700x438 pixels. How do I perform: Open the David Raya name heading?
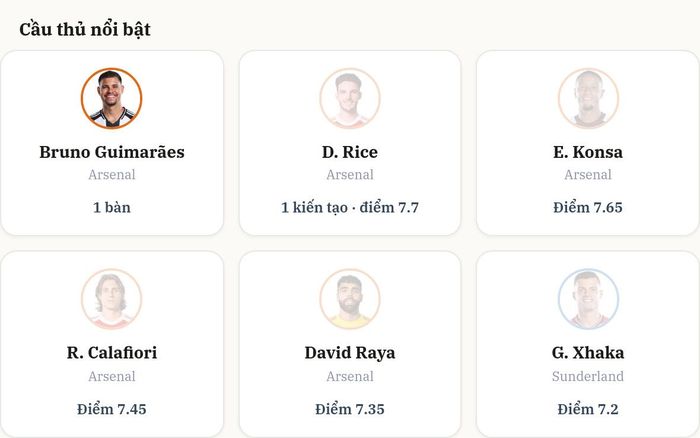coord(350,353)
